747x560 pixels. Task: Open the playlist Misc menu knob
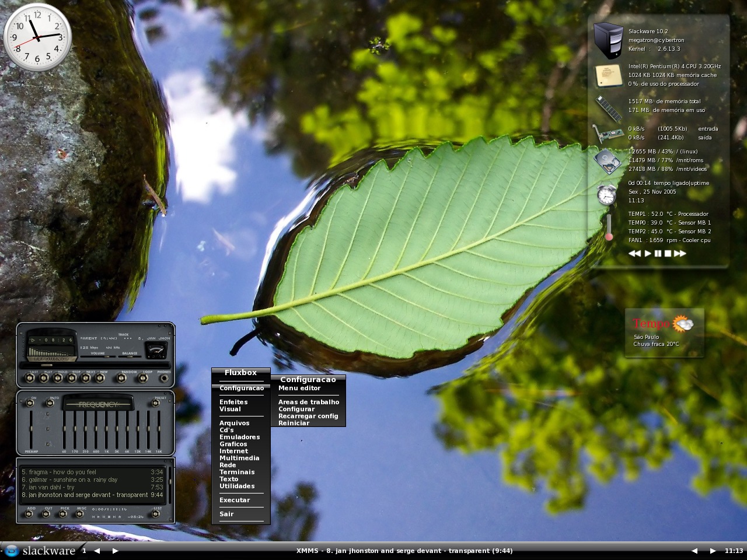click(x=79, y=514)
